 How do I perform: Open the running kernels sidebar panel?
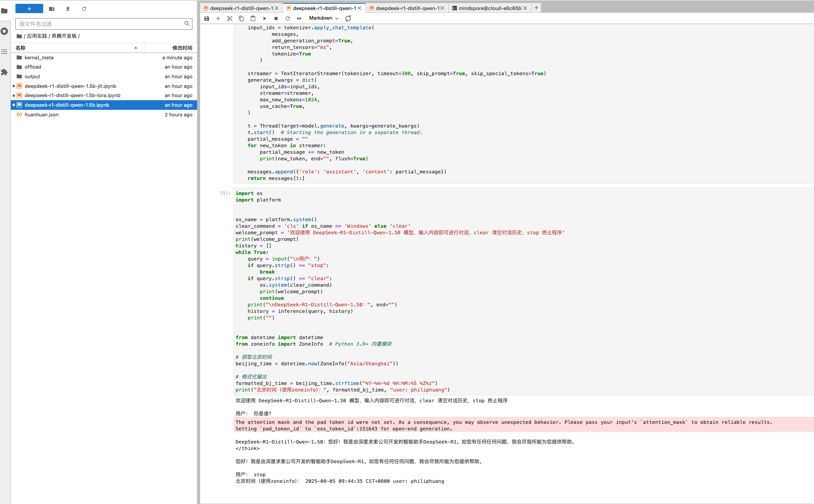click(5, 31)
